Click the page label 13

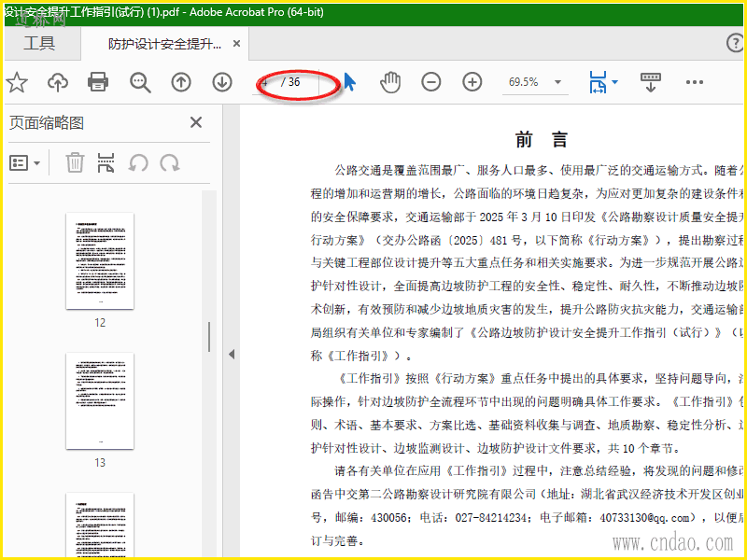tap(100, 462)
